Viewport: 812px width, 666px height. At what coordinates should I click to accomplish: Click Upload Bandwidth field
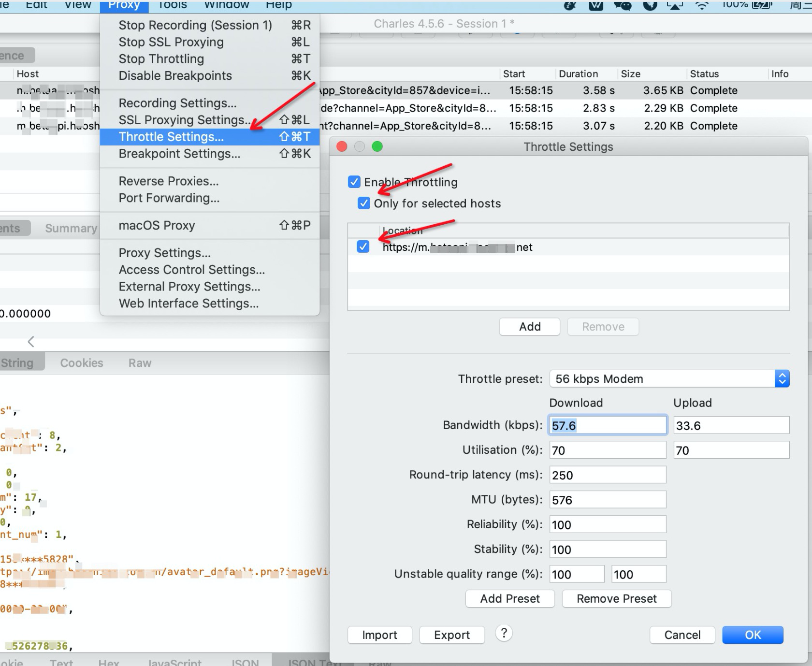(x=731, y=425)
